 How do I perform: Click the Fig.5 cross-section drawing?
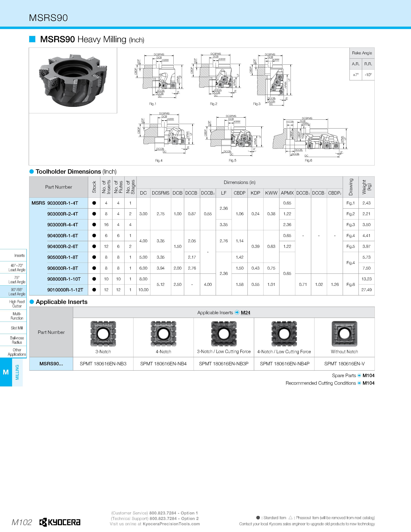[234, 136]
